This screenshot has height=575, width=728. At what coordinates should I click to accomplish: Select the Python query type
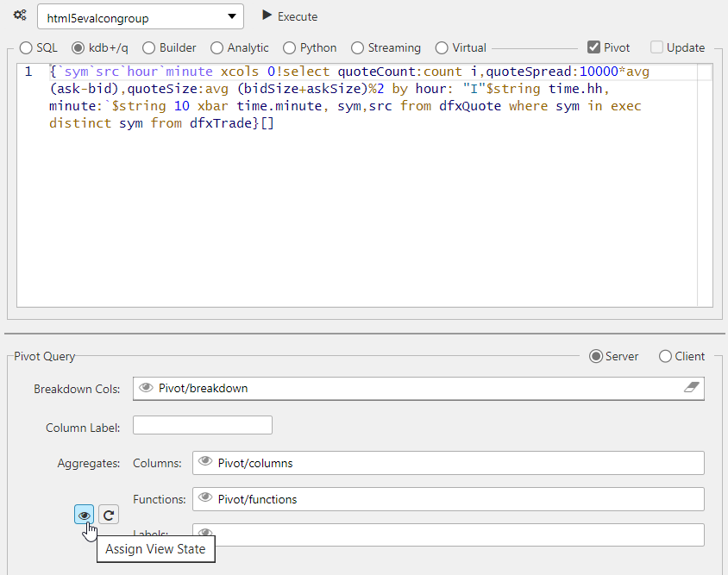290,47
